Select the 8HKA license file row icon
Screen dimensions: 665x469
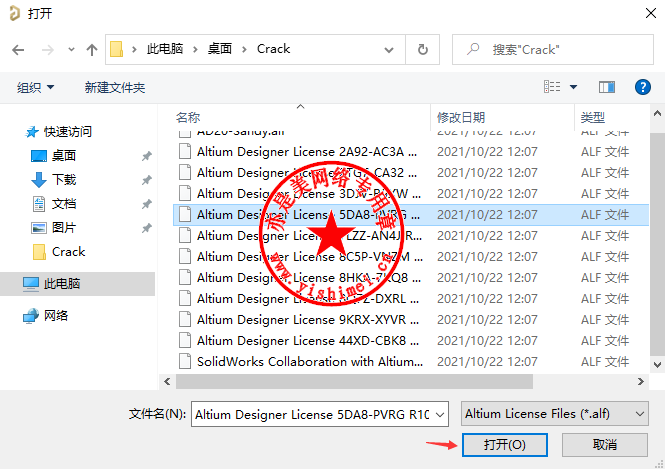point(184,277)
